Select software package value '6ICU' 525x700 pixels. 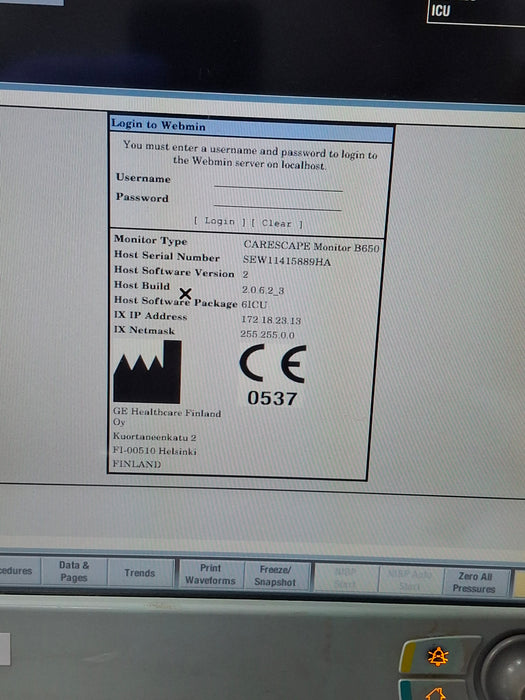254,305
